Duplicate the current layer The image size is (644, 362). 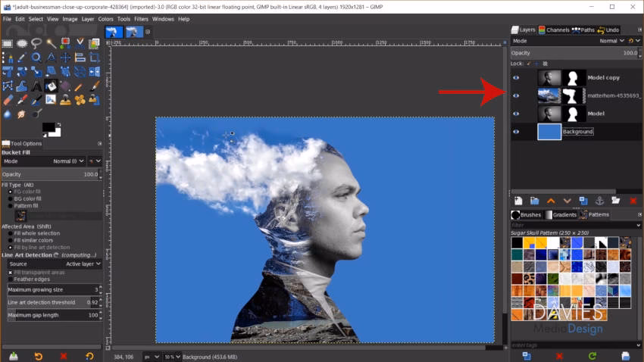[583, 201]
